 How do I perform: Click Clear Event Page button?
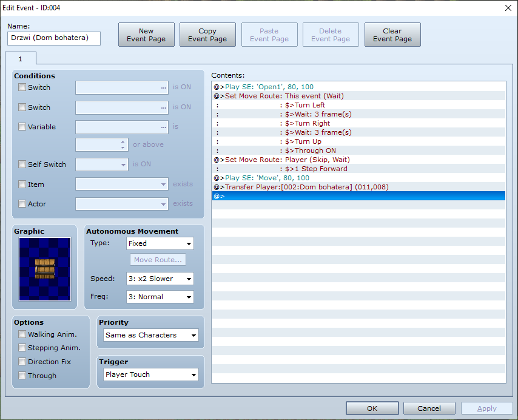[x=392, y=35]
